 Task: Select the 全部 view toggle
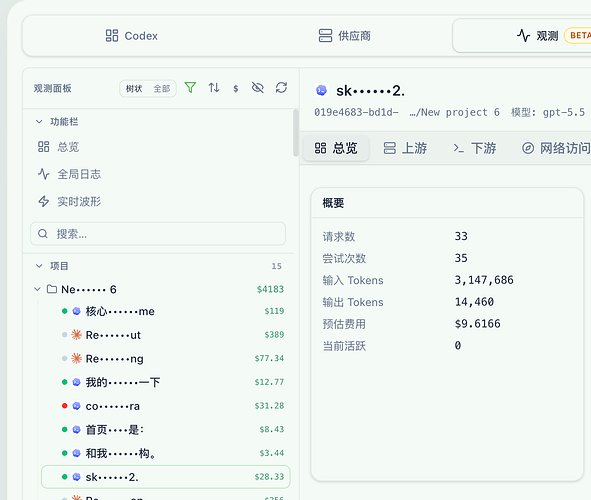[162, 89]
